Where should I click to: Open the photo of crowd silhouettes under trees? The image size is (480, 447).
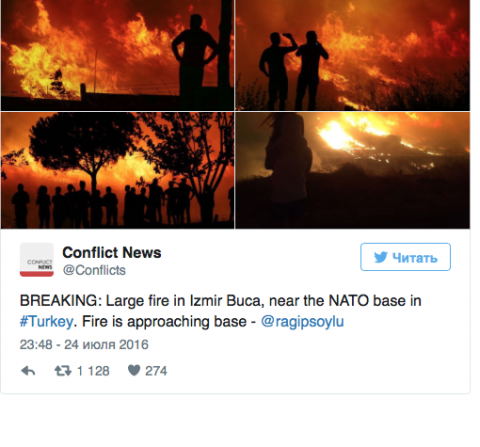click(x=117, y=170)
